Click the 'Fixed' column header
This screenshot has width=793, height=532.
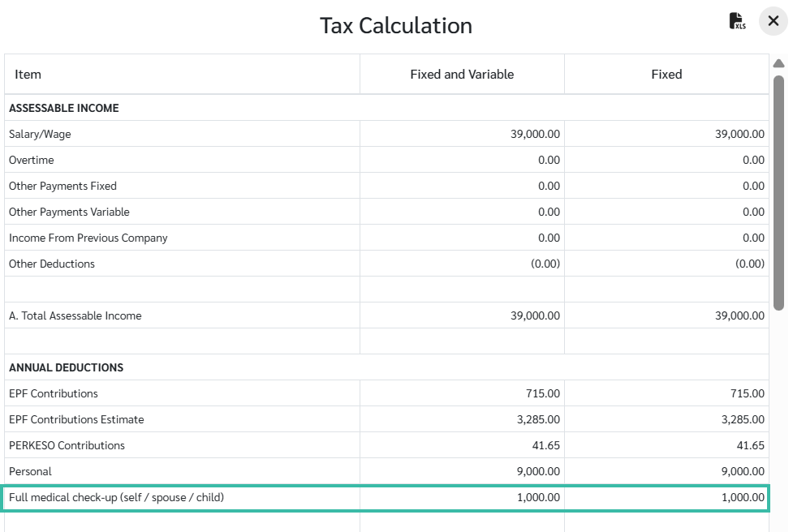(x=666, y=75)
